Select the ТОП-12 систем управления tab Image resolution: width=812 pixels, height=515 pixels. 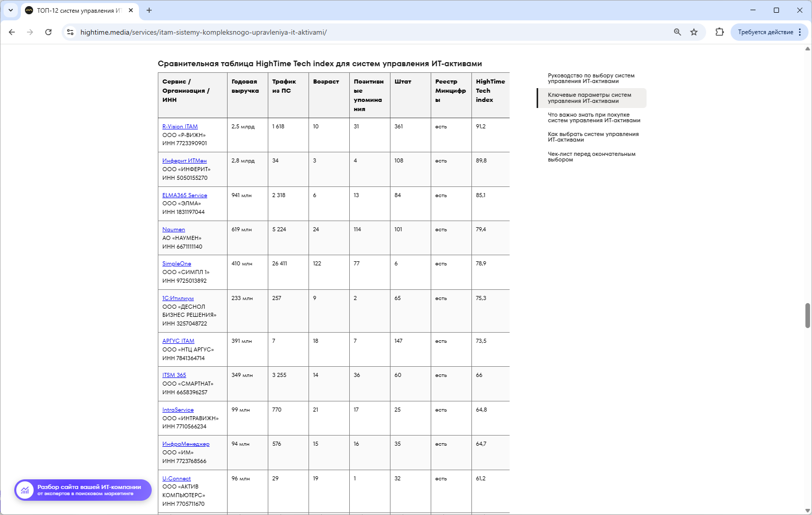coord(79,10)
